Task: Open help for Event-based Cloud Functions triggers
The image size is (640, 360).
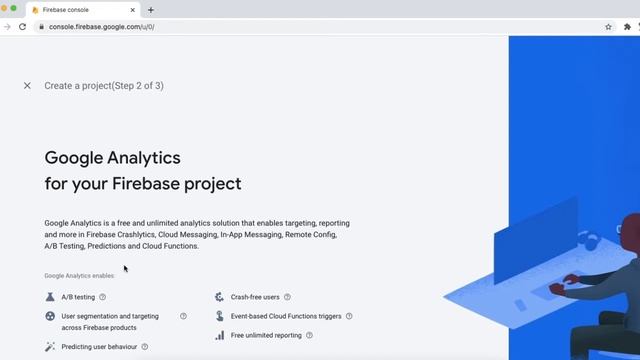Action: (x=349, y=316)
